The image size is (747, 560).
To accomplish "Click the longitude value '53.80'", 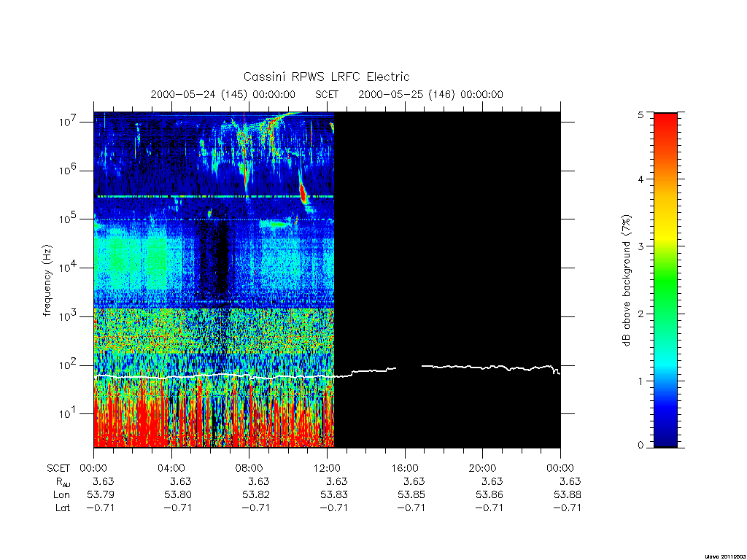I will 178,495.
